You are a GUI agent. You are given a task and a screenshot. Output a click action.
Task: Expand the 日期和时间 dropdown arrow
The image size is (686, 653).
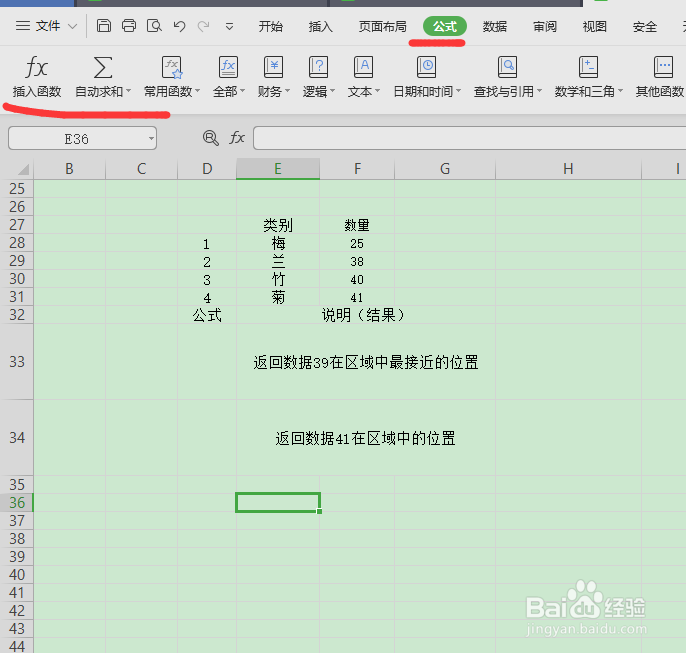click(x=458, y=91)
